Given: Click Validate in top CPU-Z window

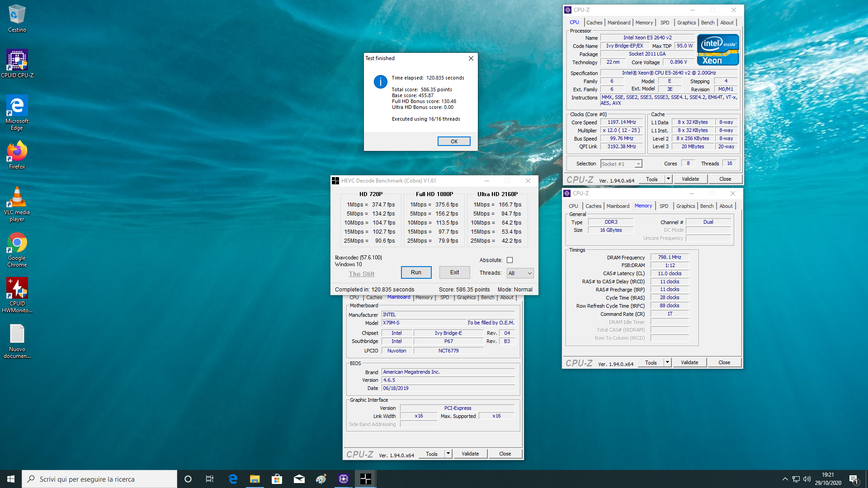Looking at the screenshot, I should coord(690,179).
